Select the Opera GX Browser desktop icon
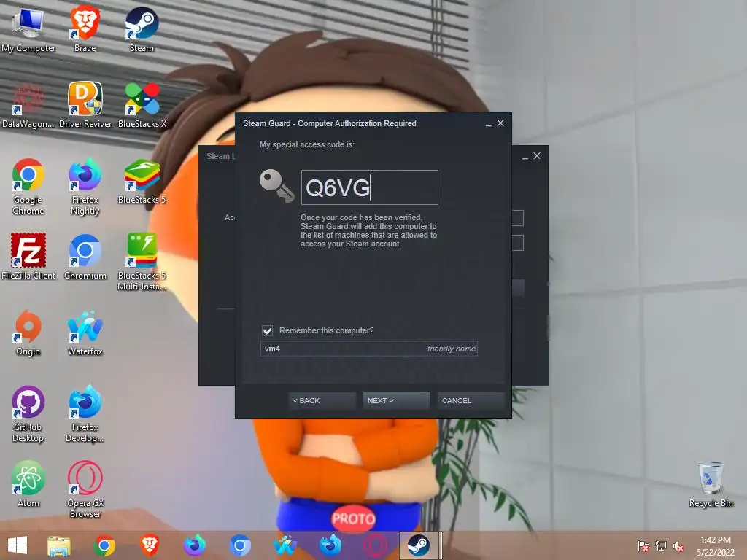The height and width of the screenshot is (560, 747). tap(85, 489)
